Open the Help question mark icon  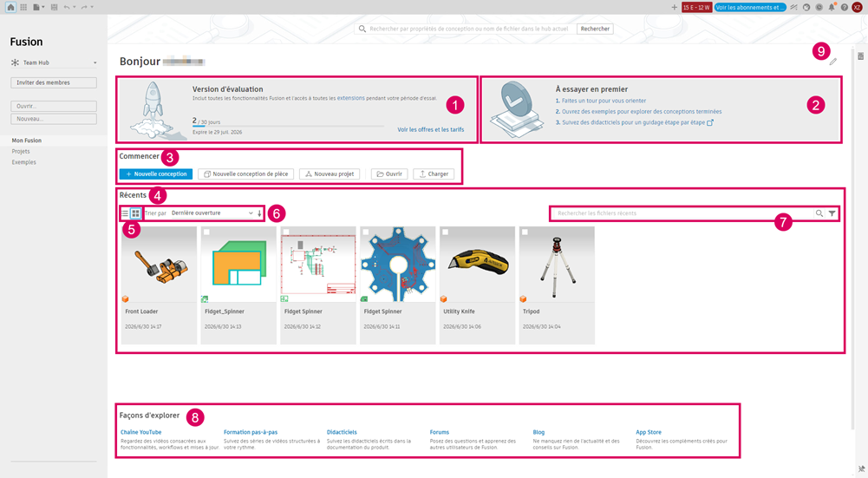point(845,7)
